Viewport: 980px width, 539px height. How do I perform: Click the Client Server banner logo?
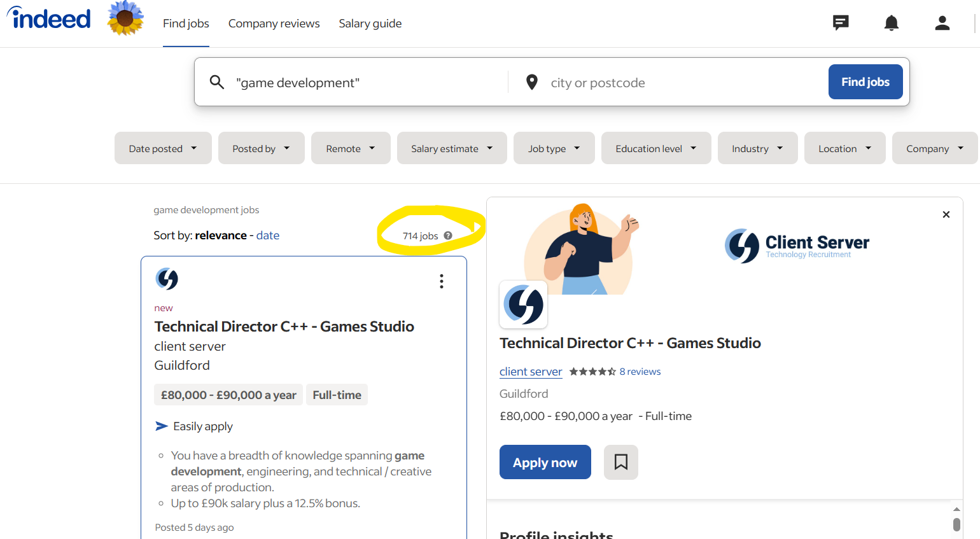(x=797, y=246)
